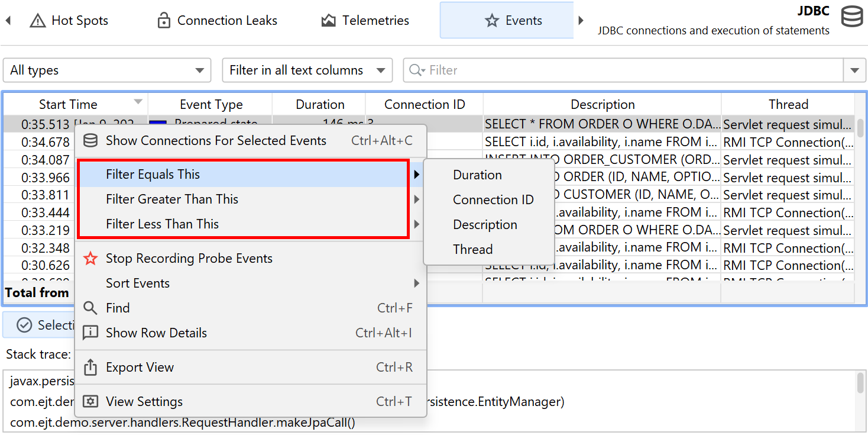Click the JDBC database icon
This screenshot has width=868, height=435.
pos(851,17)
